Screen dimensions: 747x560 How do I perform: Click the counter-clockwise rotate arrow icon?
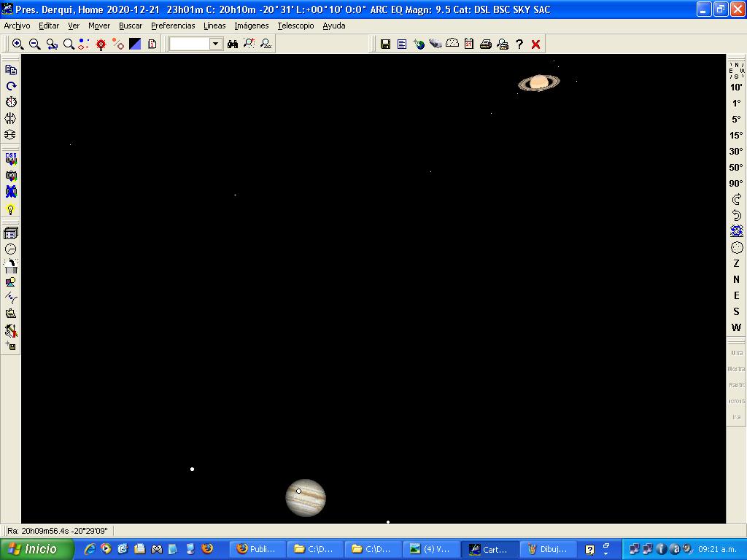click(737, 216)
